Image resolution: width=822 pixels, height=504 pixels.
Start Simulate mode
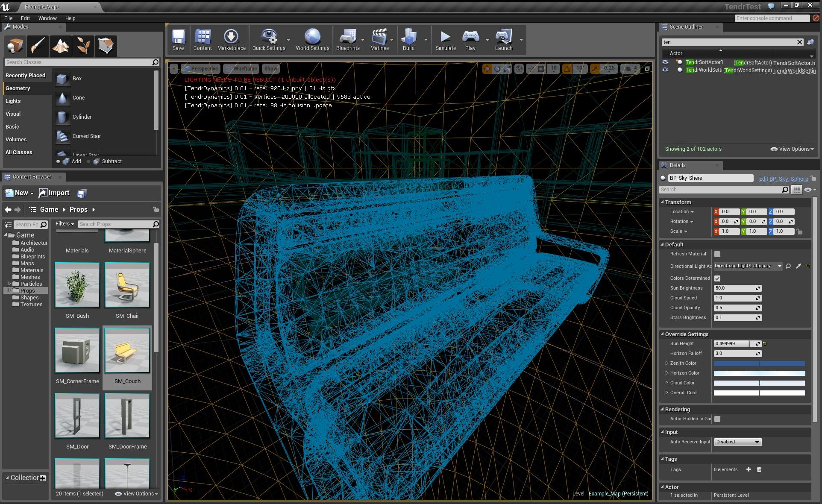pos(446,40)
